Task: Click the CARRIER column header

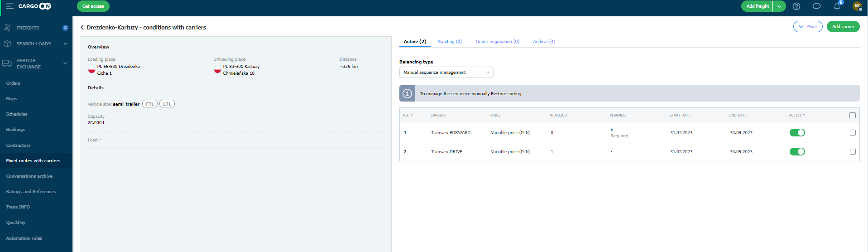Action: (x=438, y=116)
